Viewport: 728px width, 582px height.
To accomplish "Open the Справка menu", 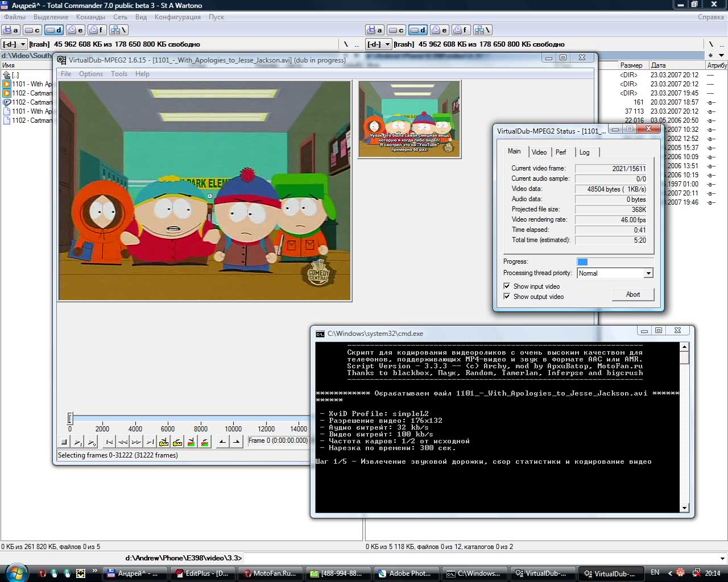I will click(x=710, y=17).
